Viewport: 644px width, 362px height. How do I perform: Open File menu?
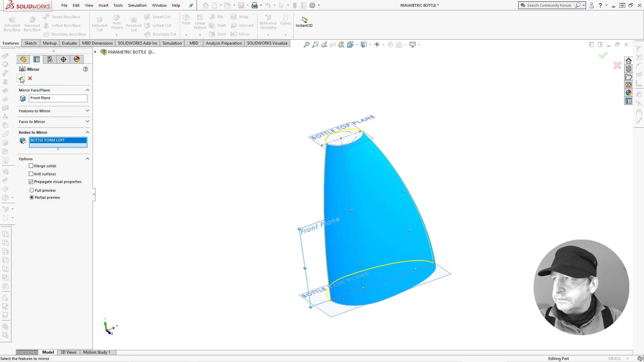point(64,5)
